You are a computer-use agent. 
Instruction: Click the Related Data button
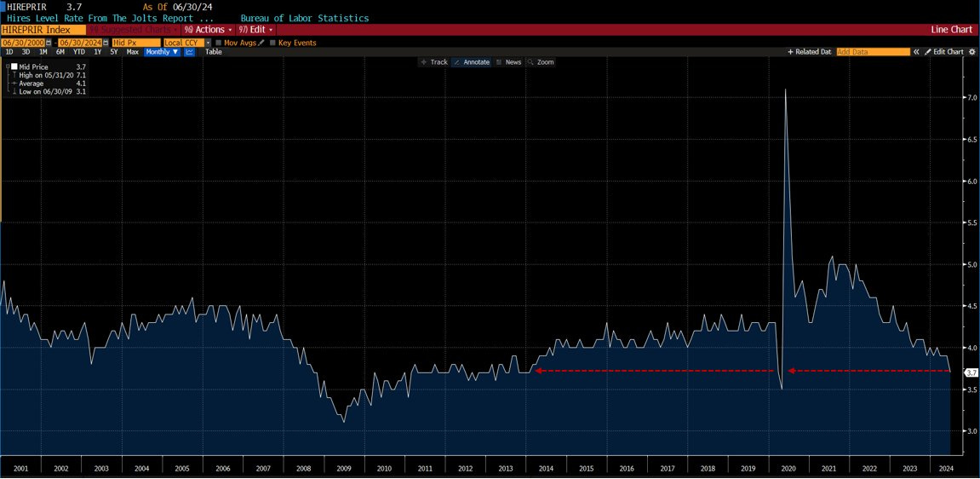tap(810, 52)
